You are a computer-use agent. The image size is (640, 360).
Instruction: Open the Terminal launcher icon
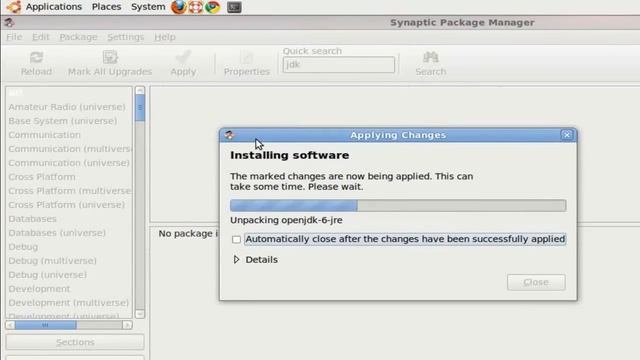[x=234, y=7]
